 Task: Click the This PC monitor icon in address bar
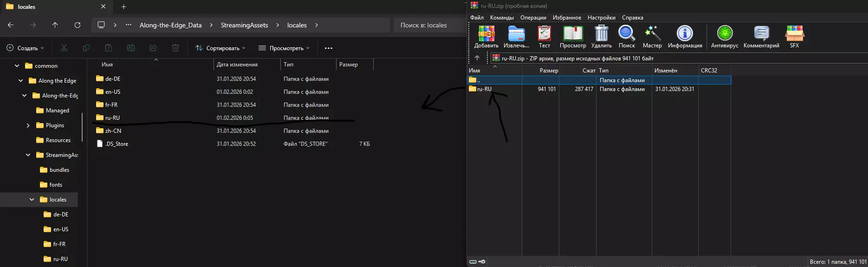[101, 25]
